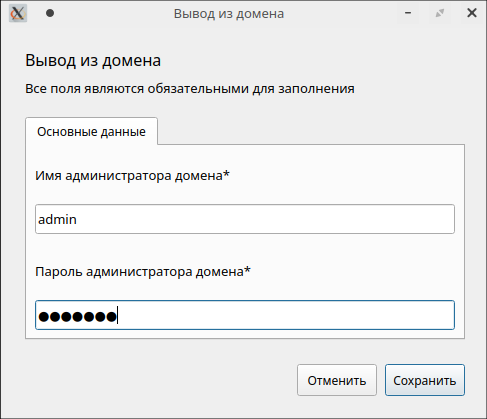The height and width of the screenshot is (419, 487).
Task: Place cursor on the word admin
Action: click(x=57, y=219)
